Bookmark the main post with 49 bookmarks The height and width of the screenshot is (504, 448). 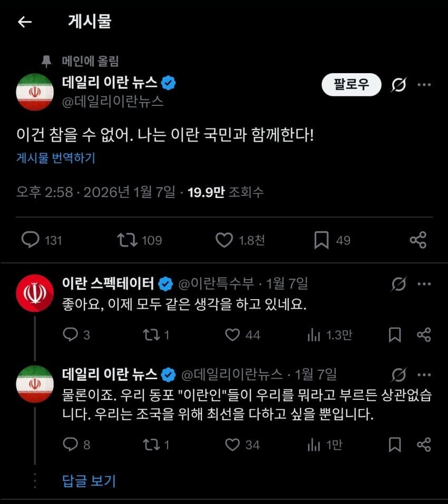click(x=321, y=240)
